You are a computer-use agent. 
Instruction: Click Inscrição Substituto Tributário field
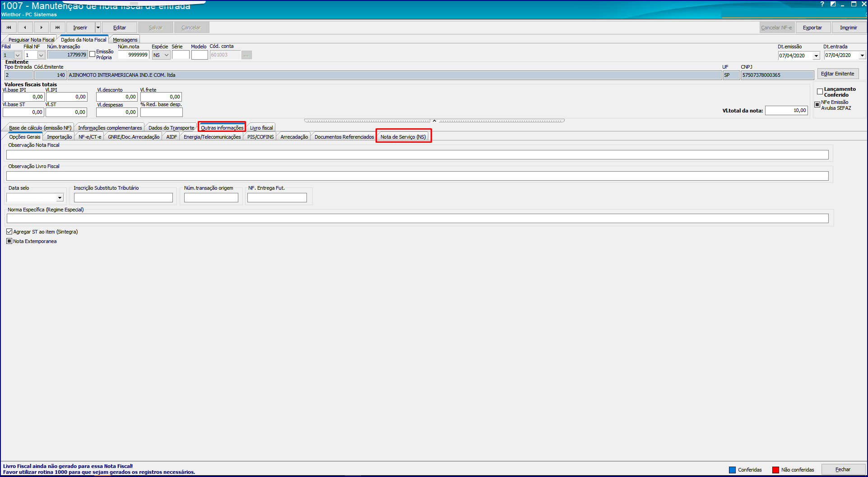pos(123,197)
